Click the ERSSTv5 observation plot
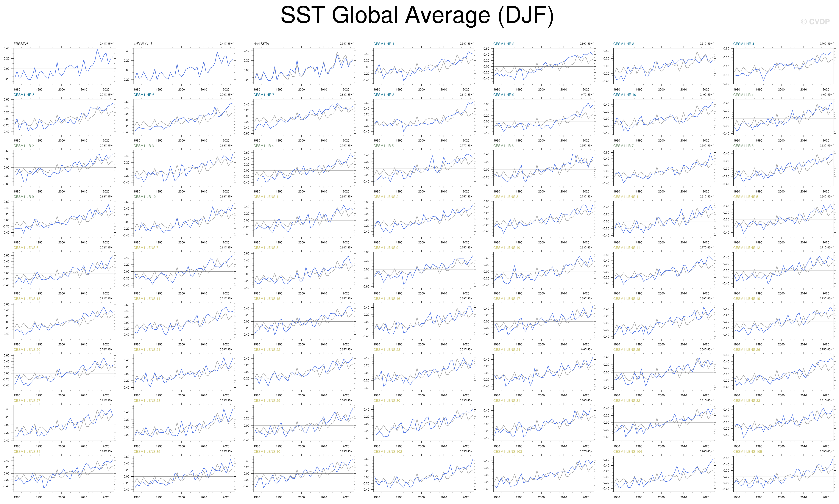The width and height of the screenshot is (839, 504). click(64, 66)
